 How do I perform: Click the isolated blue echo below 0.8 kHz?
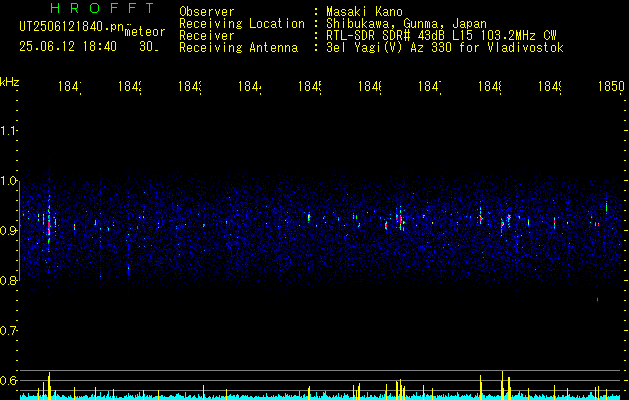tap(597, 300)
